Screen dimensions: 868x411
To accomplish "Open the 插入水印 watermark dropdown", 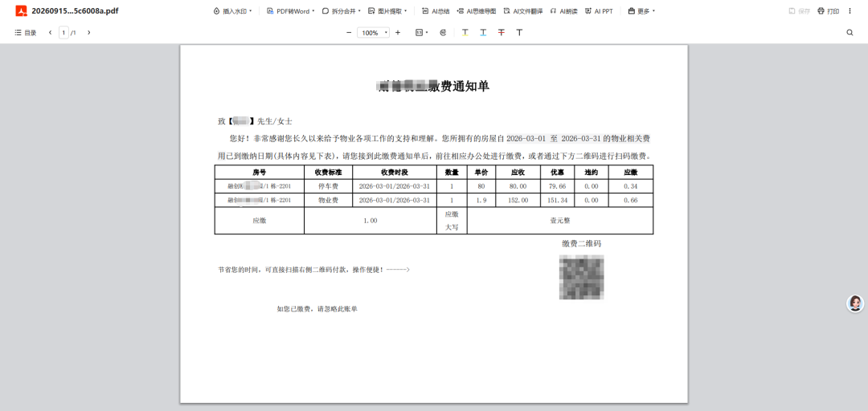I will (x=232, y=11).
